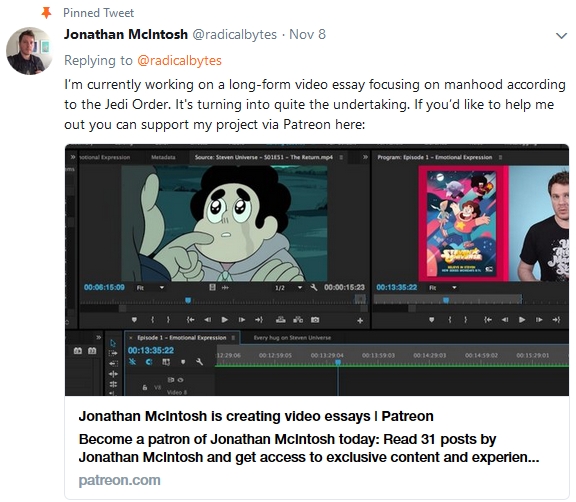This screenshot has width=576, height=502.
Task: Add a marker in the Program monitor
Action: pos(432,320)
